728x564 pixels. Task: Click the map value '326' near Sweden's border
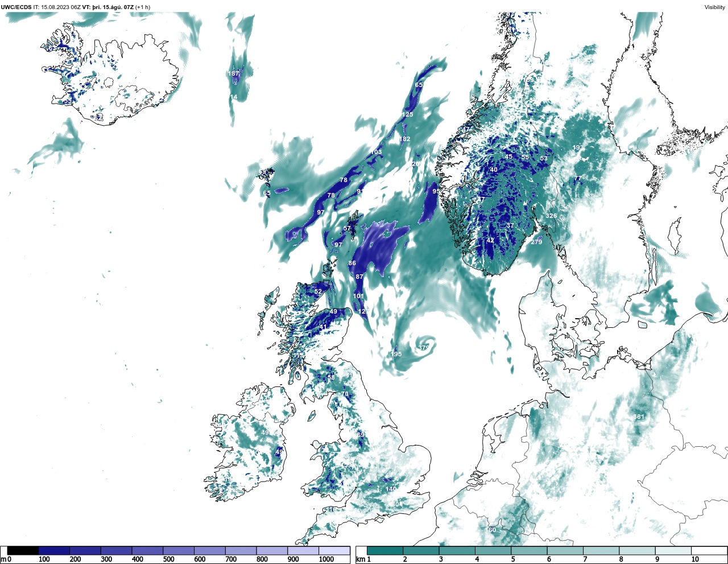pyautogui.click(x=551, y=216)
